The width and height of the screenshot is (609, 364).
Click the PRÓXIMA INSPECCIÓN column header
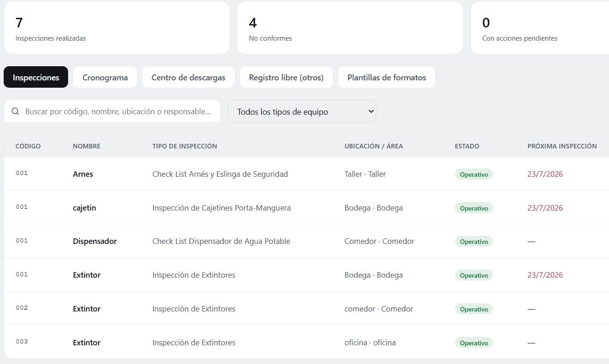(x=562, y=146)
